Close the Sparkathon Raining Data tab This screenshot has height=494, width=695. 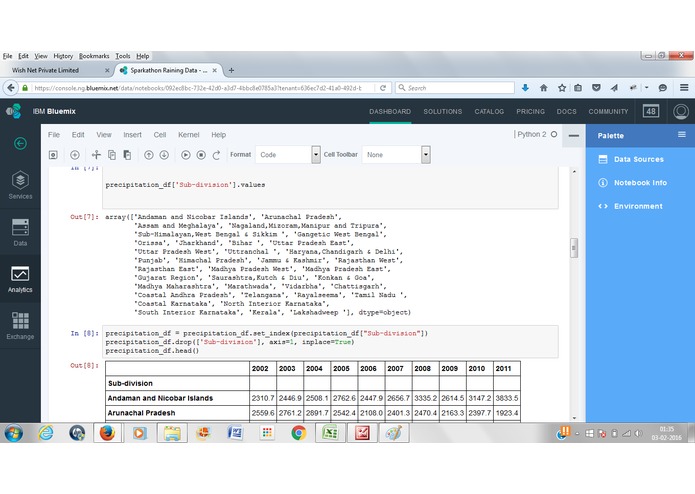pyautogui.click(x=215, y=70)
